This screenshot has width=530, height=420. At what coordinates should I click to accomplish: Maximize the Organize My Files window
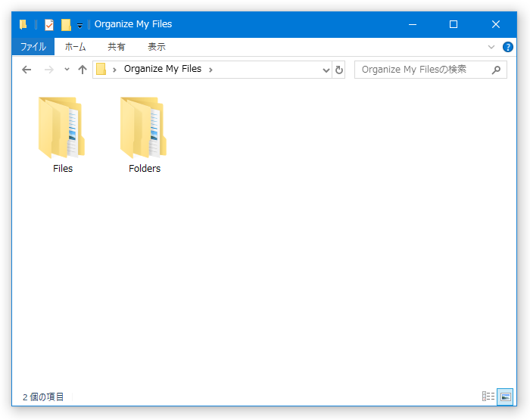454,24
